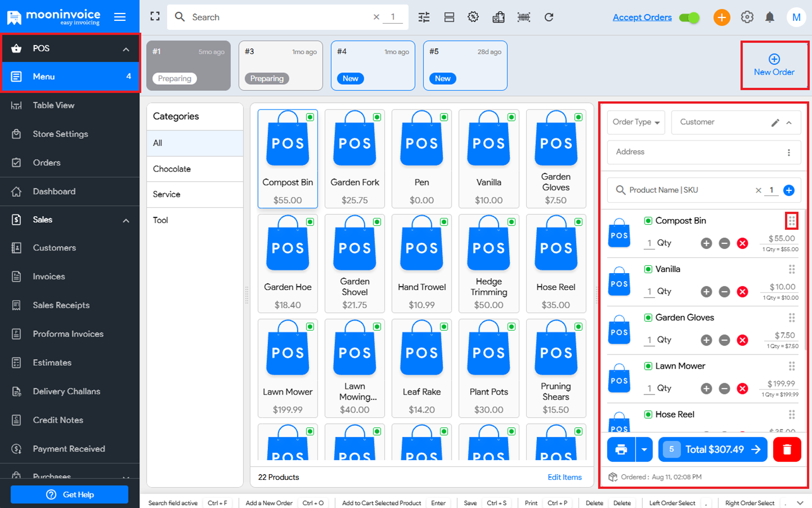Image resolution: width=812 pixels, height=508 pixels.
Task: Toggle the Accept Orders switch
Action: tap(689, 17)
